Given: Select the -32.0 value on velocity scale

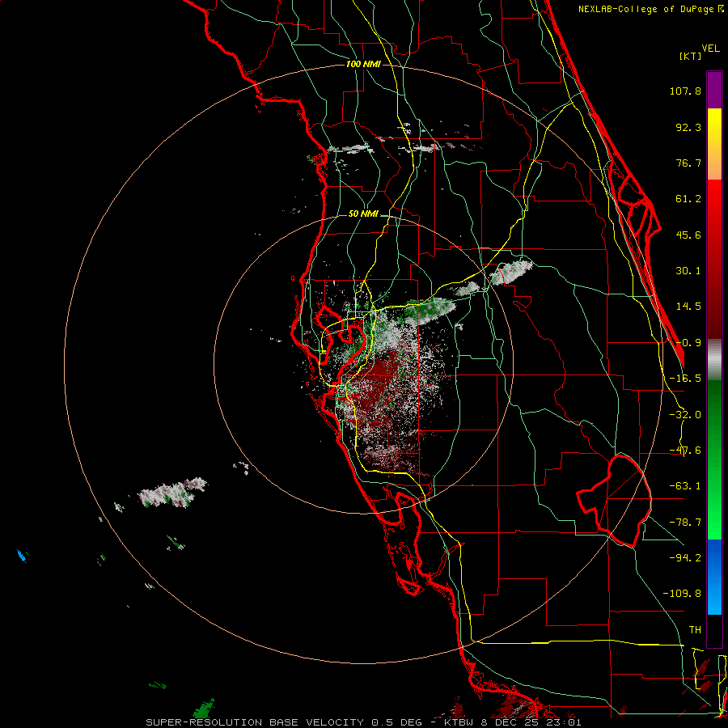Looking at the screenshot, I should (685, 415).
